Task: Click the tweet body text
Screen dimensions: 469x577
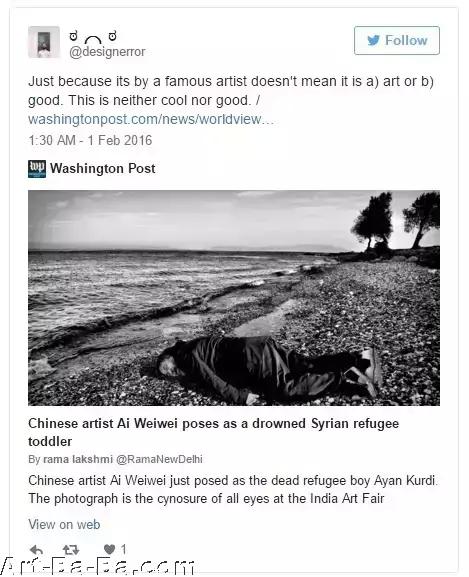Action: (231, 91)
